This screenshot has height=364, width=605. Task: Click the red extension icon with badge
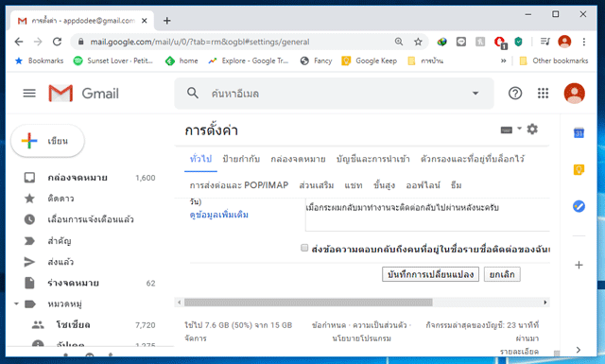pos(500,43)
